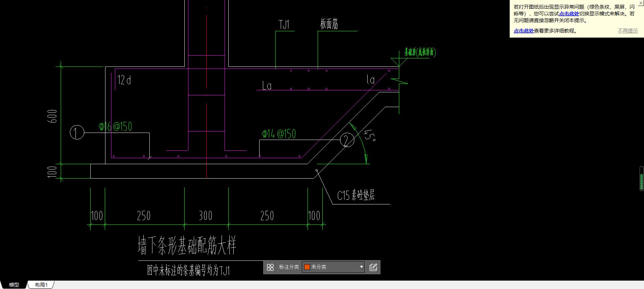644x289 pixels.
Task: Select the C15素砼垫层 note
Action: [x=356, y=195]
